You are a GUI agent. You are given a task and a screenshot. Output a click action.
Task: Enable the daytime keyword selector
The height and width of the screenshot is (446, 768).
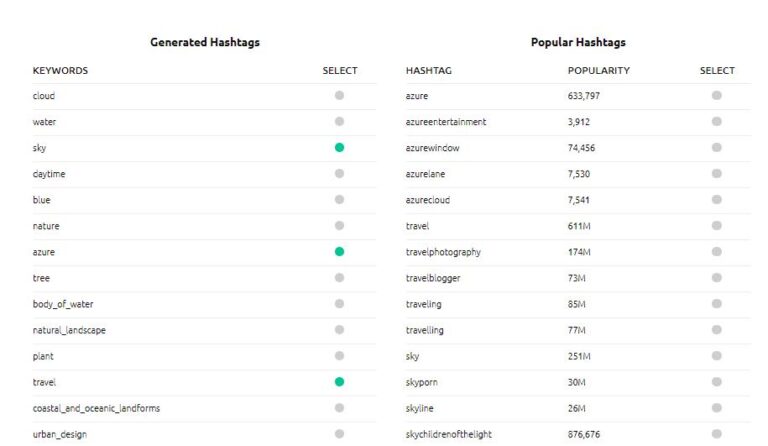pos(339,174)
